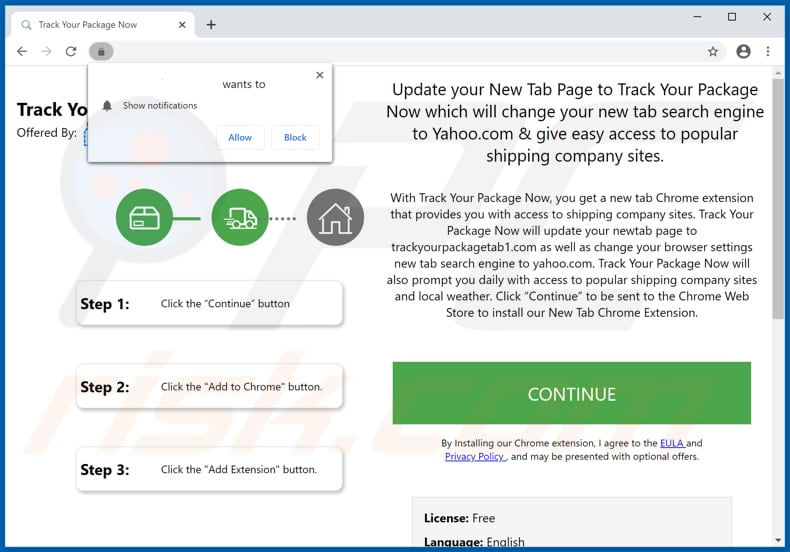Click the browser back arrow
Screen dimensions: 790x552
[x=22, y=51]
